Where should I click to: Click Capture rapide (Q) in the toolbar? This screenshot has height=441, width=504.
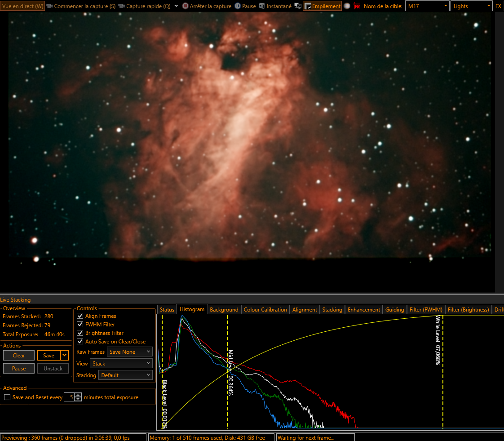[x=144, y=6]
